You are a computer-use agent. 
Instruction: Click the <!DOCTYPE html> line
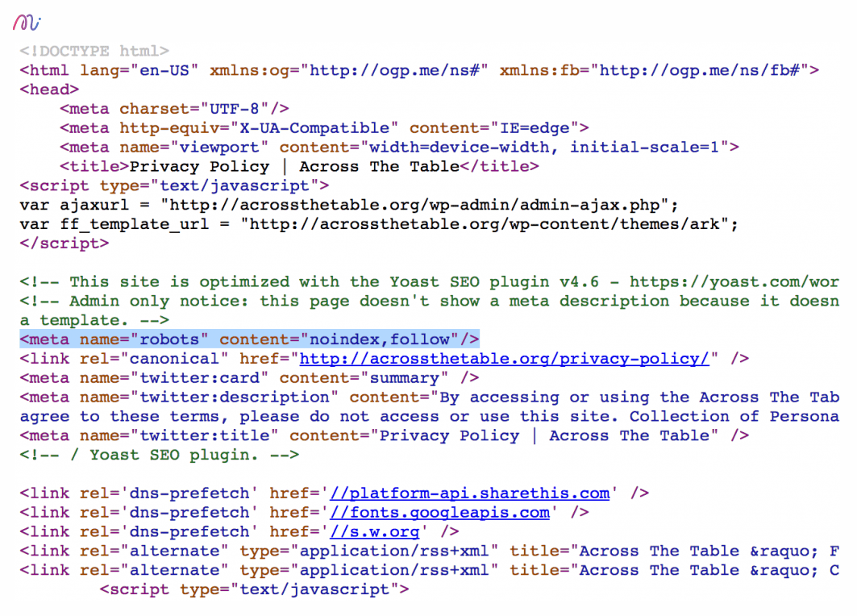tap(94, 51)
